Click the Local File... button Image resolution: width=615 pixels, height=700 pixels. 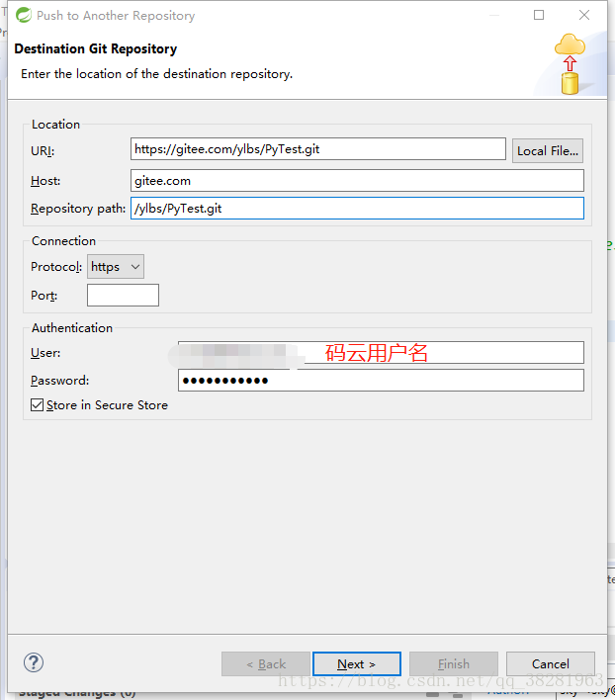(x=548, y=151)
